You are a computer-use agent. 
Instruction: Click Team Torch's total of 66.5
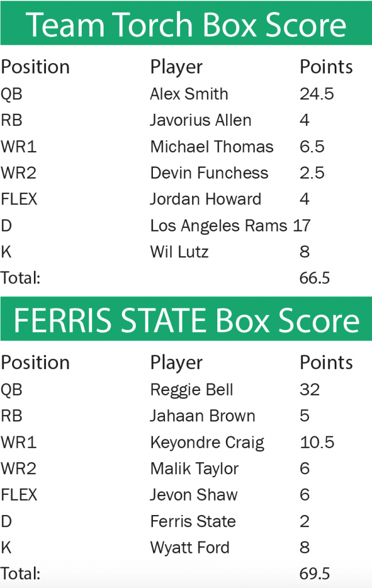coord(315,278)
